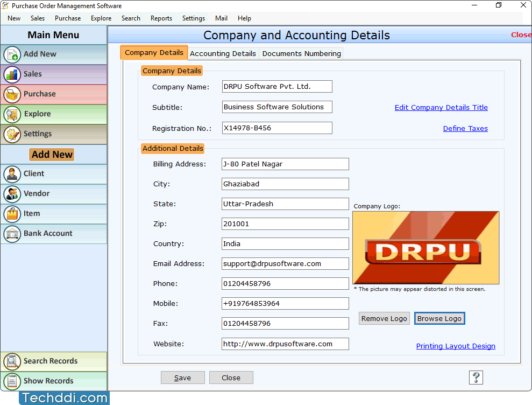
Task: Click the Company Name input field
Action: [277, 87]
